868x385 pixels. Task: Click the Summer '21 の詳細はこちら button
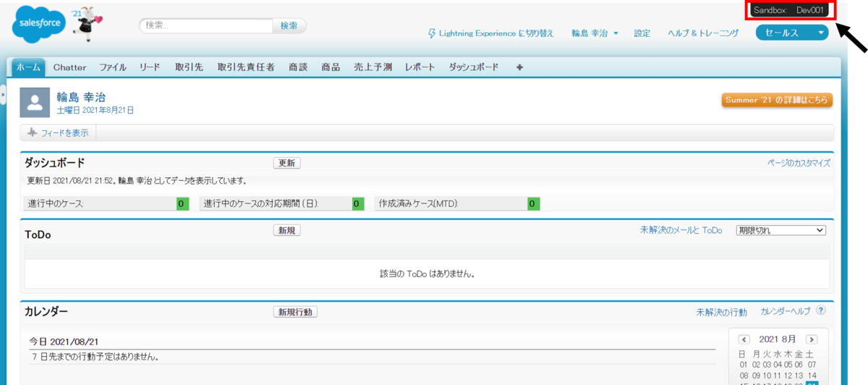777,100
